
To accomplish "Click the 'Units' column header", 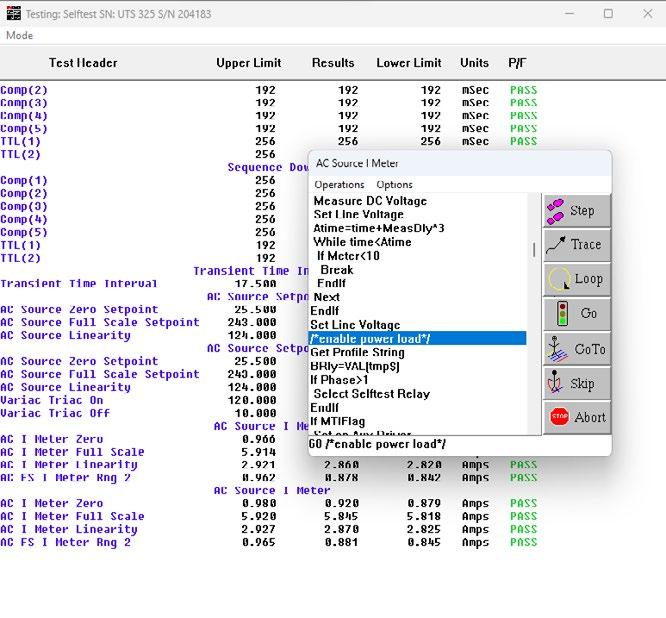I will click(474, 63).
